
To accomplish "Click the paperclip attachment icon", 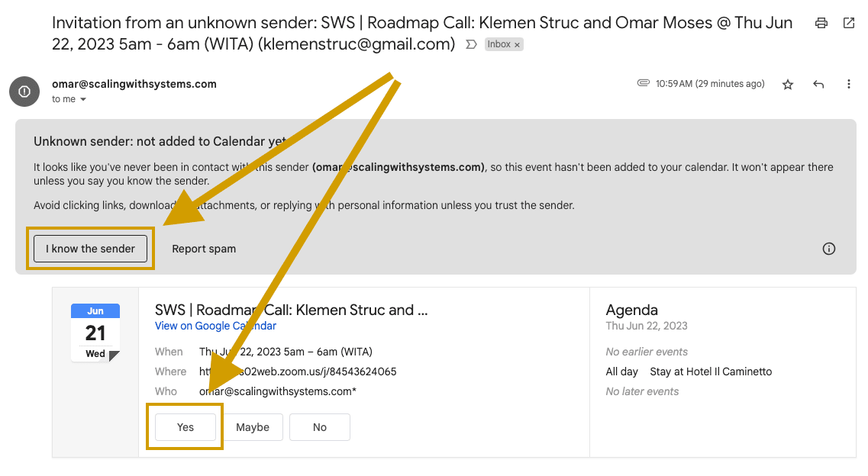I will (x=644, y=83).
